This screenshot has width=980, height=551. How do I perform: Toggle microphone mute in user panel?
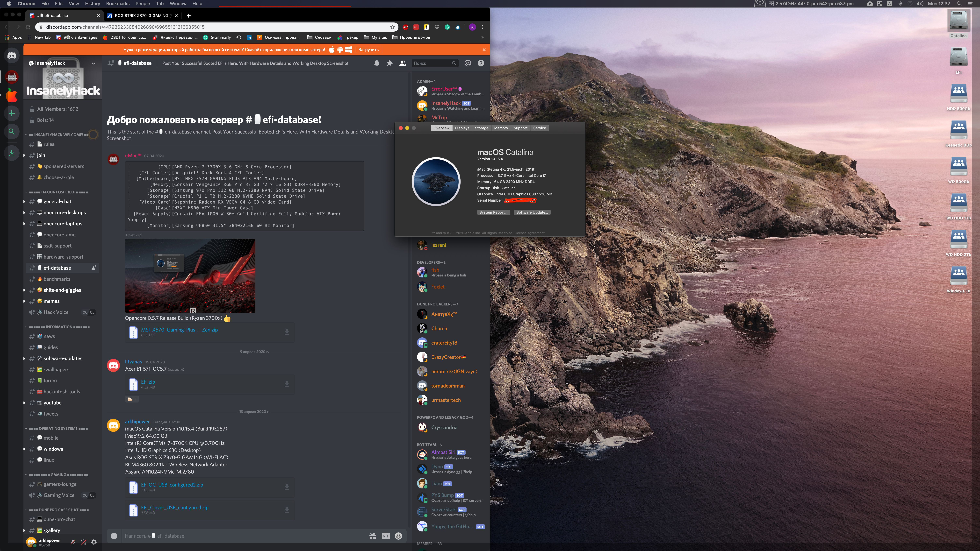click(73, 542)
